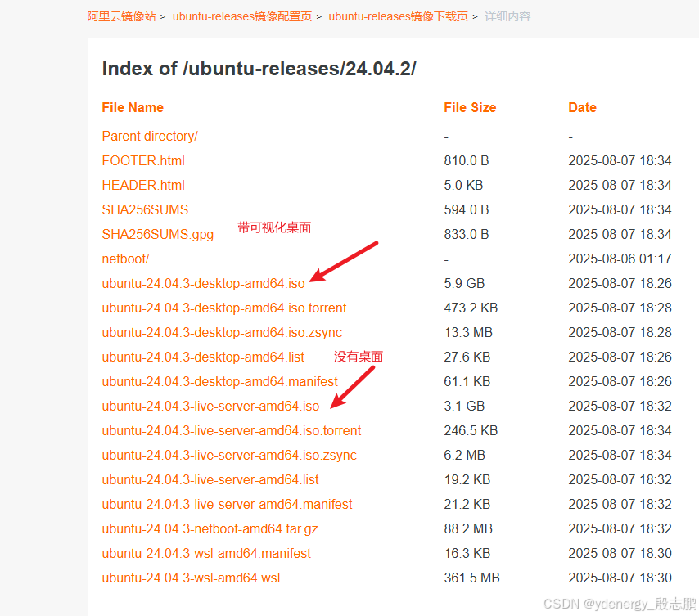The image size is (699, 616).
Task: Click the 810.0 B file size value
Action: (x=467, y=161)
